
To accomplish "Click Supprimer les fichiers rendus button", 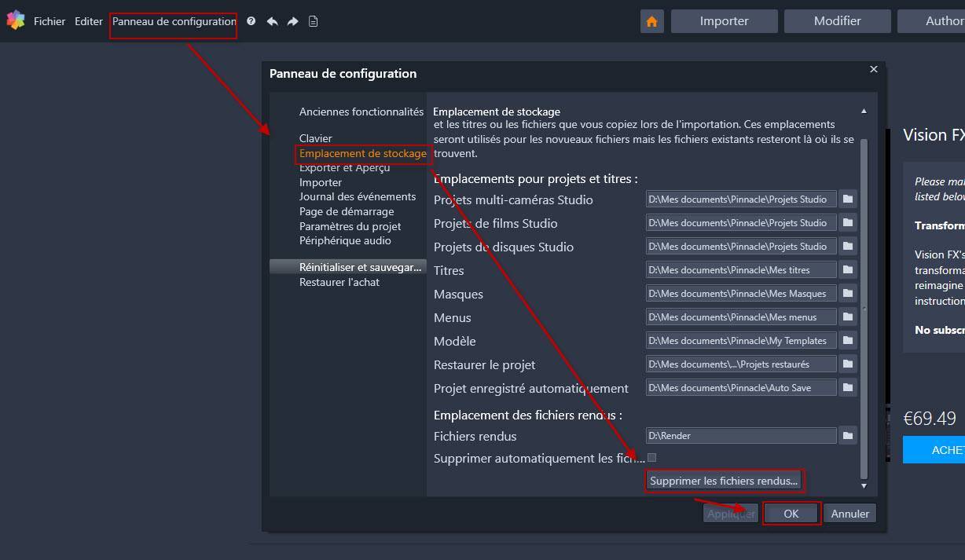I will 724,481.
